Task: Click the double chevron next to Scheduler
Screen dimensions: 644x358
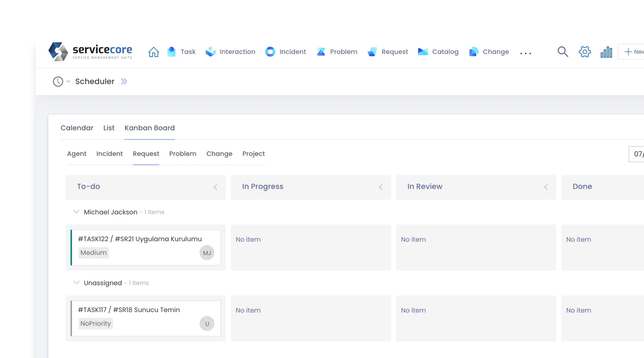Action: [124, 82]
